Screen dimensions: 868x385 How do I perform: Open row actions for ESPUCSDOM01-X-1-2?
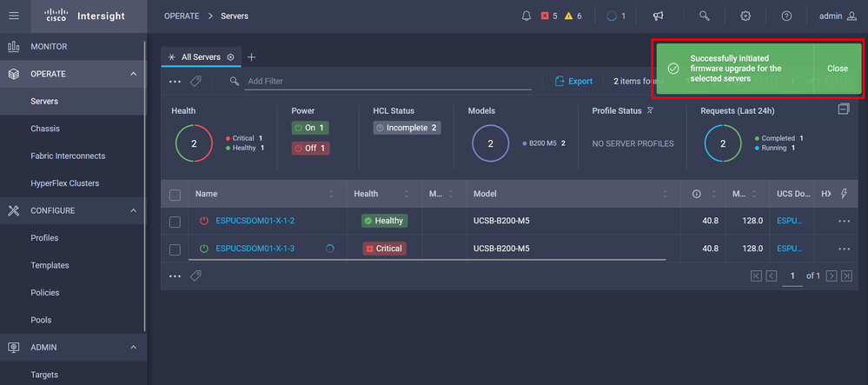844,221
